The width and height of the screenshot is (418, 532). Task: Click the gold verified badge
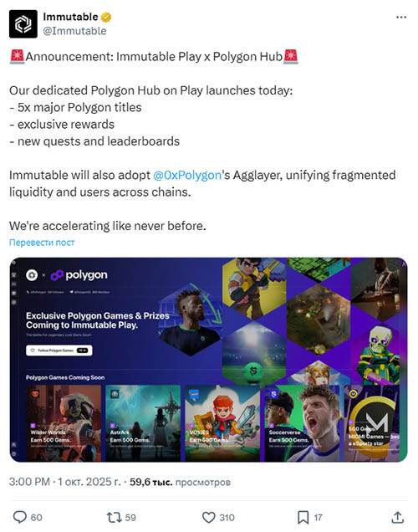coord(106,17)
